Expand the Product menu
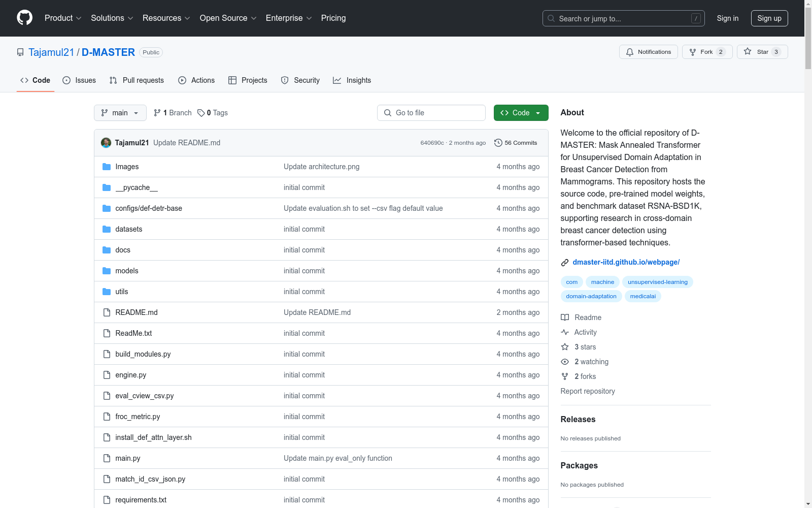 (x=63, y=18)
